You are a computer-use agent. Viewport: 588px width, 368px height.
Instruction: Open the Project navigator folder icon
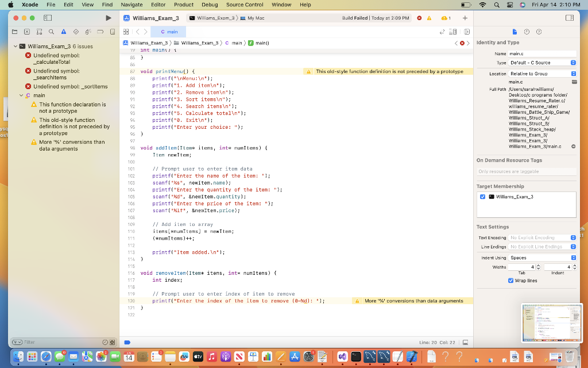[x=15, y=32]
